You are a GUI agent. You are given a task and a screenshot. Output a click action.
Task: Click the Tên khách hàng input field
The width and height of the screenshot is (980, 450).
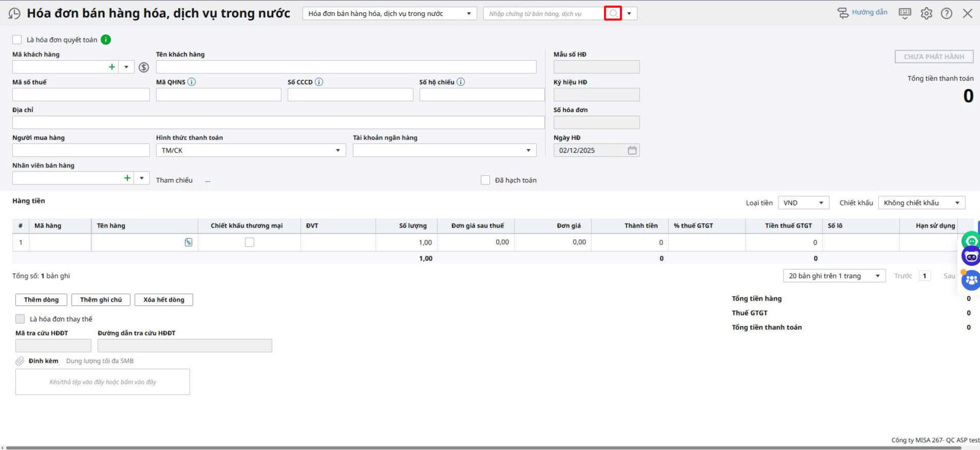click(x=346, y=67)
